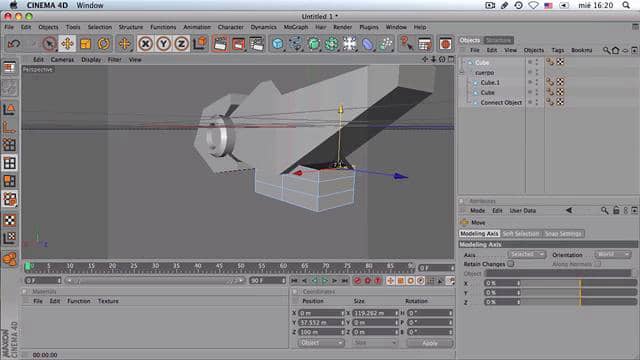Click the Size X field showing 119.282 m
Image resolution: width=640 pixels, height=360 pixels.
[375, 313]
